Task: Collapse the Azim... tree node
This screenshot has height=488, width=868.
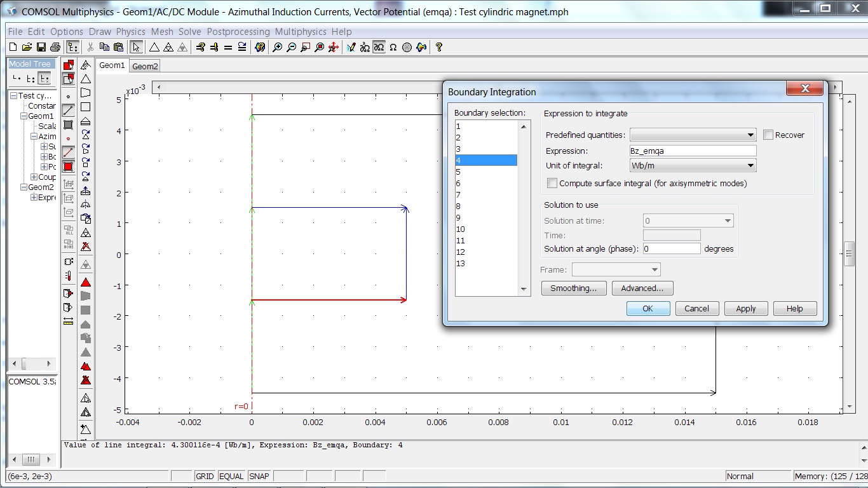Action: [x=34, y=137]
